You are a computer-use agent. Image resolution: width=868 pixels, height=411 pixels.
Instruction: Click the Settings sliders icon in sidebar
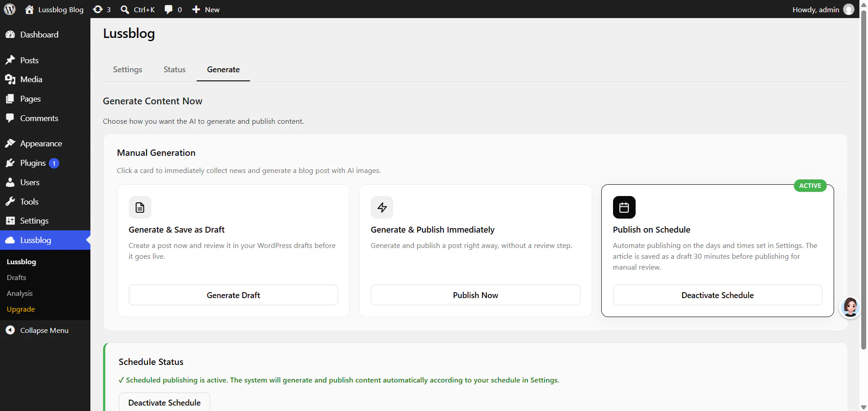tap(10, 221)
